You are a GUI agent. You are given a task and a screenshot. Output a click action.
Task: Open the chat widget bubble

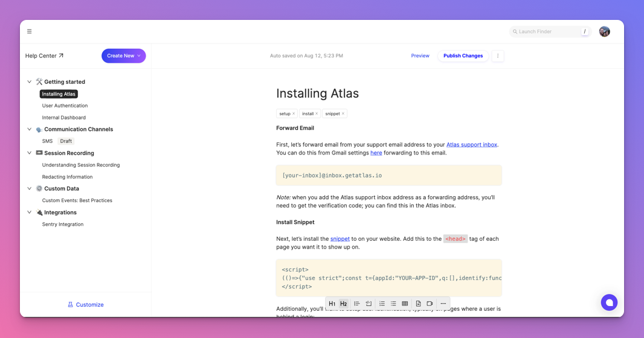pos(609,302)
